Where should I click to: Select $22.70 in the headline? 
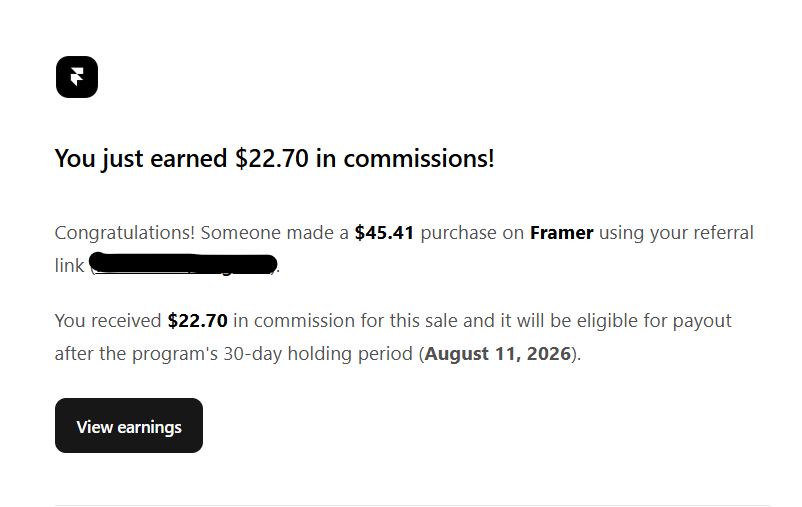(272, 159)
